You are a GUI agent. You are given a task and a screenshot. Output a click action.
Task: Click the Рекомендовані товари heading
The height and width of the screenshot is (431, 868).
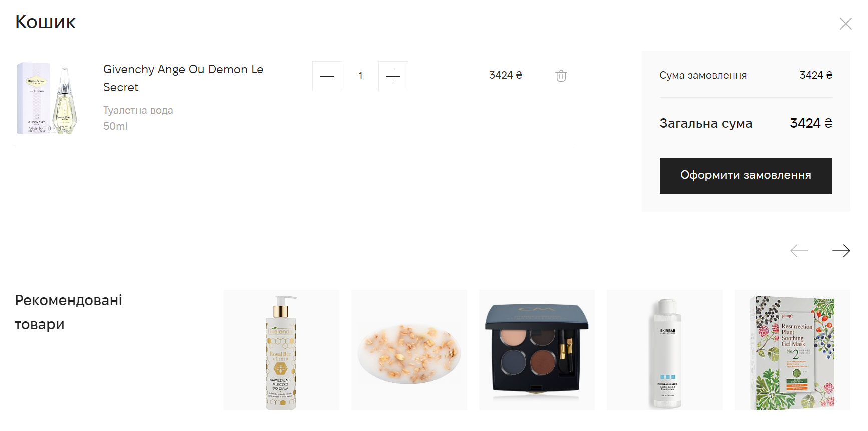[69, 312]
